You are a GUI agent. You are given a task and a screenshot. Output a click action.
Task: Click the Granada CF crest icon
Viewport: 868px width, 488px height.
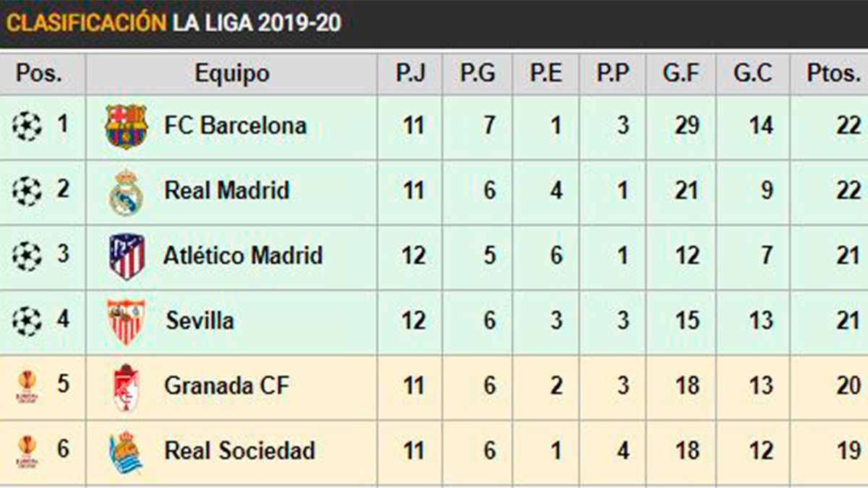pyautogui.click(x=126, y=387)
